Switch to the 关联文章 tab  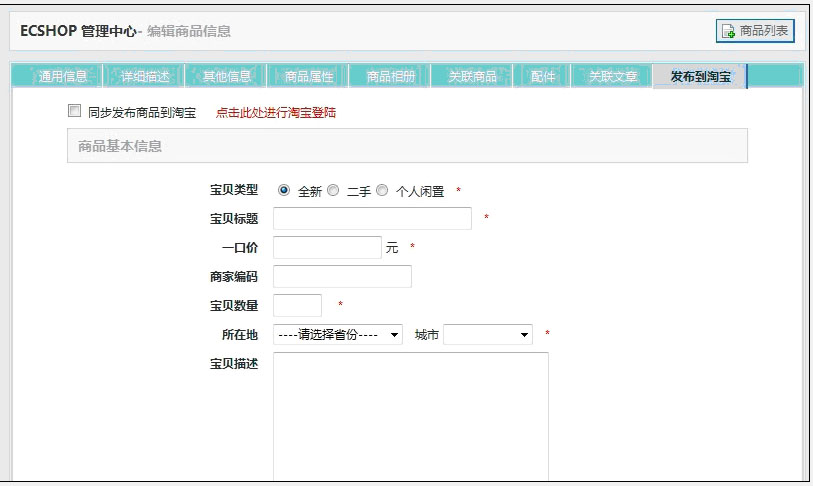(612, 77)
